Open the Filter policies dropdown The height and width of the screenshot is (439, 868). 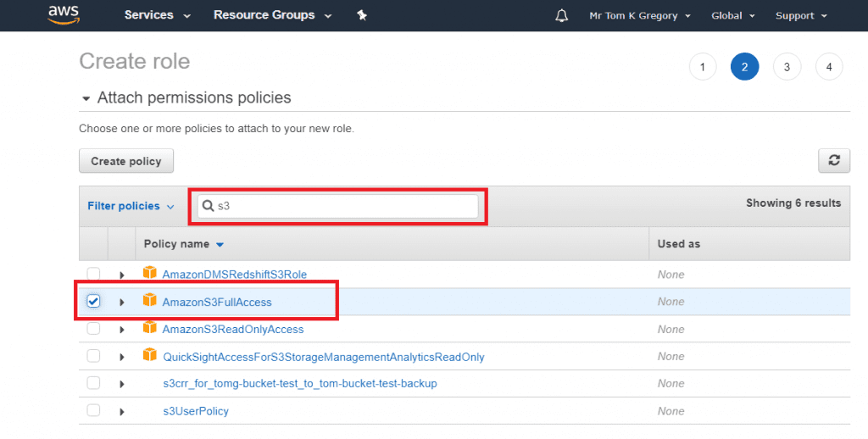131,206
